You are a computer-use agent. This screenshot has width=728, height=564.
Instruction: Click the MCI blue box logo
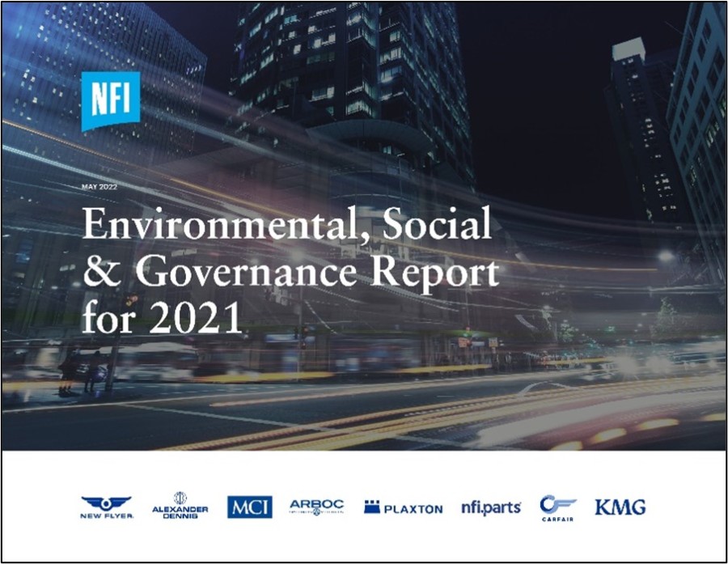(249, 507)
